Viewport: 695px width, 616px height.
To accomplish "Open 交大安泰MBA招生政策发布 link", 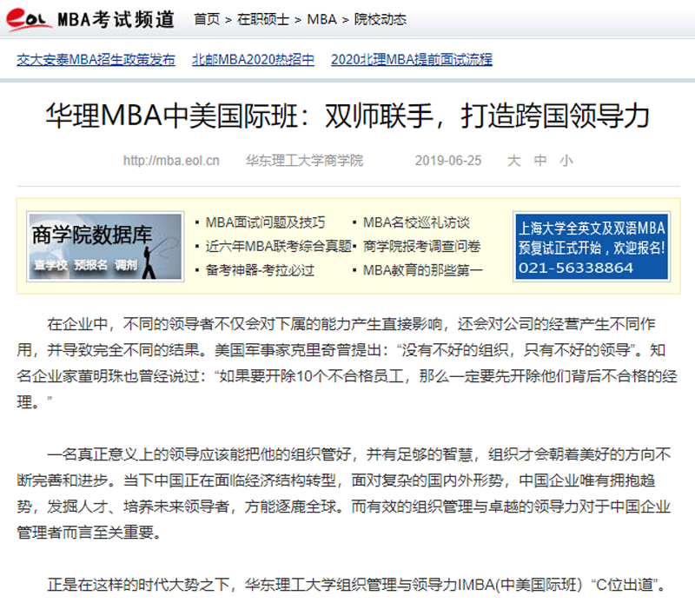I will click(x=96, y=59).
